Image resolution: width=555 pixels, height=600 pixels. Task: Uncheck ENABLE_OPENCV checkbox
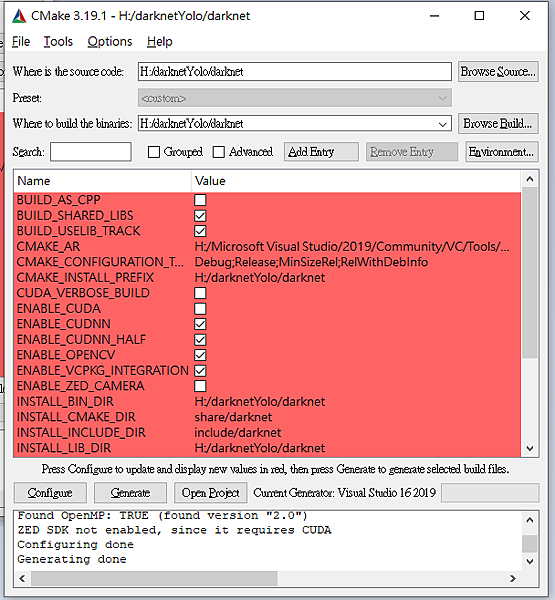click(x=200, y=355)
